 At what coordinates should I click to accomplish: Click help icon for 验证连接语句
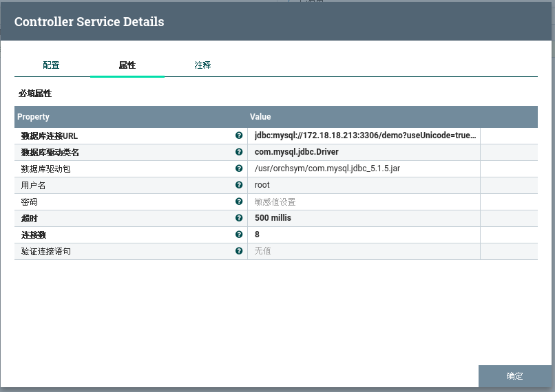coord(239,251)
